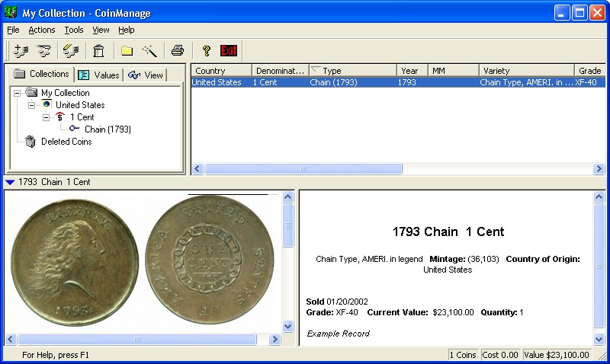This screenshot has width=610, height=364.
Task: Click the One Cent reverse coin image
Action: [x=210, y=260]
